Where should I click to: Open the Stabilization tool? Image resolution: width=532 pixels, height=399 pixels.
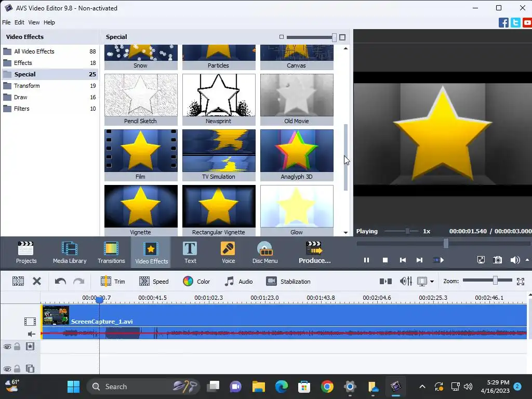(x=288, y=281)
